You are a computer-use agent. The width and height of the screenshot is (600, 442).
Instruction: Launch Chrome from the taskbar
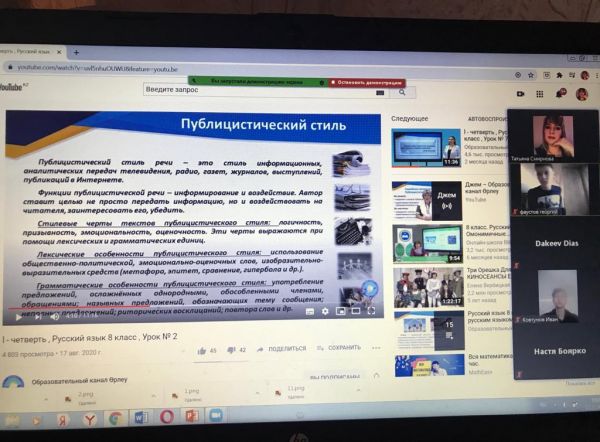point(116,417)
